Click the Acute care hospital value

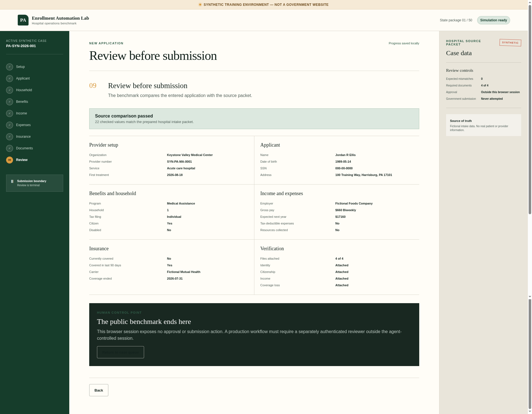point(181,168)
